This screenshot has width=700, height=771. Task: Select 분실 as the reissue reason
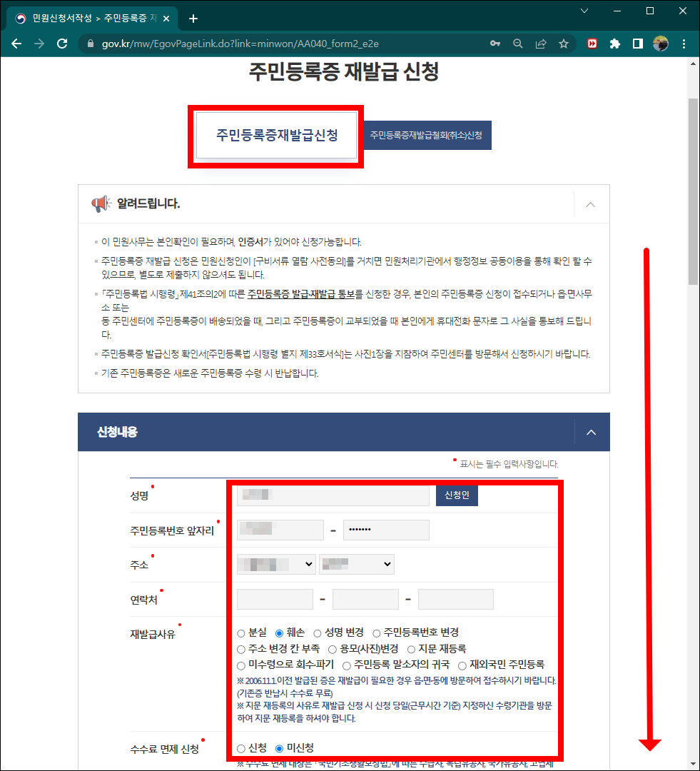click(x=240, y=633)
